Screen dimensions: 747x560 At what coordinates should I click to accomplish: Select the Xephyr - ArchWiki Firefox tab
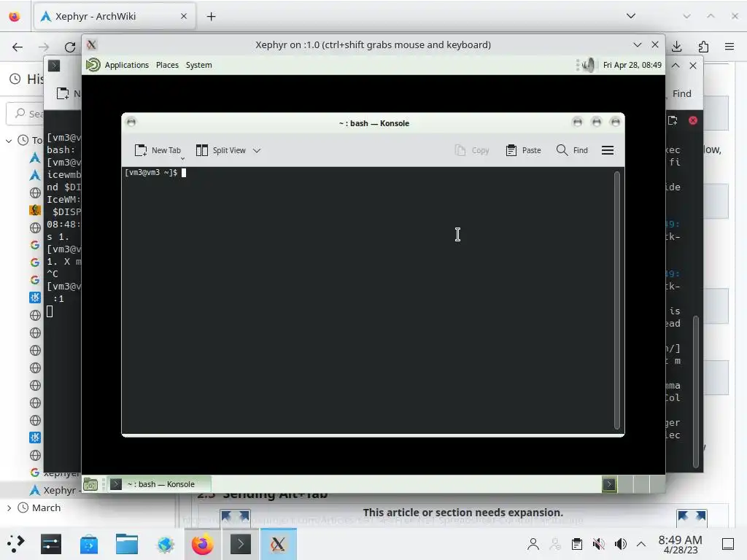click(x=115, y=16)
